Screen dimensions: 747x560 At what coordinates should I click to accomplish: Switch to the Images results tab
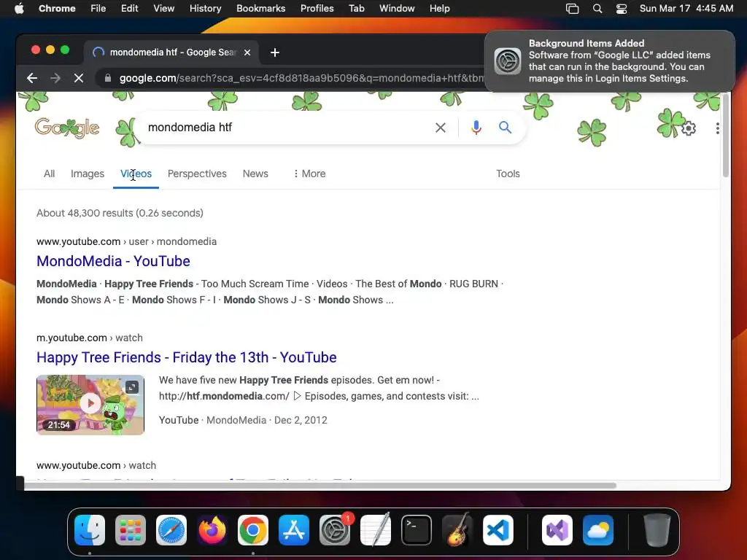click(x=88, y=174)
